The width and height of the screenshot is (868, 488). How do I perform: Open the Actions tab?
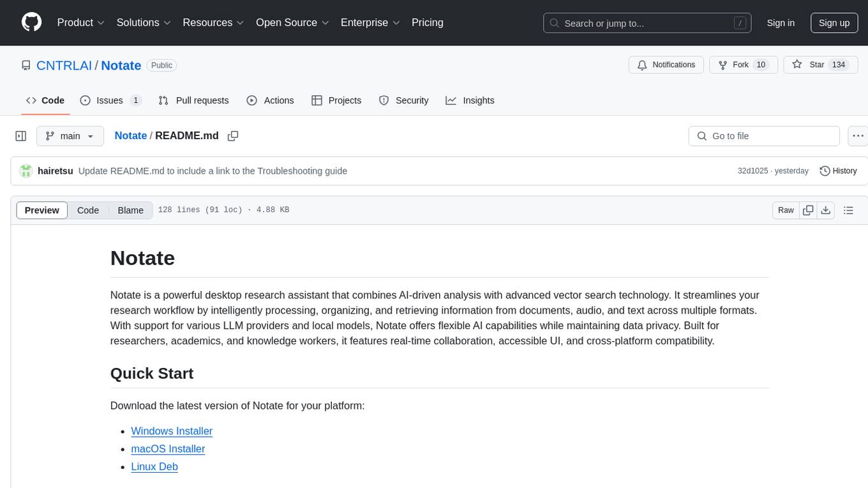click(x=270, y=100)
